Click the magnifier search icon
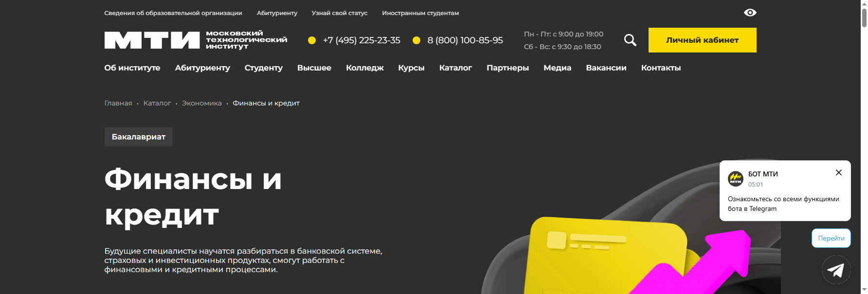Viewport: 868px width, 294px height. coord(630,40)
